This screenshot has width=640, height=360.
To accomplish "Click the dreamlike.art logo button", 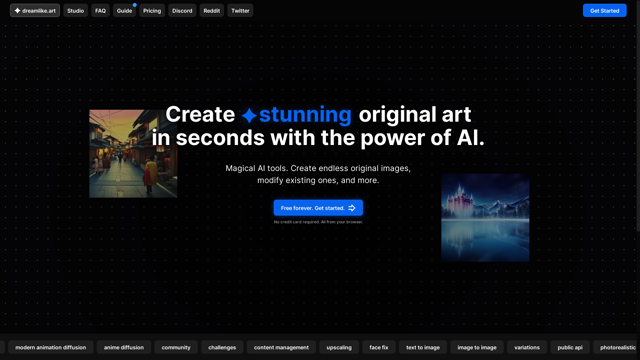I will pos(35,11).
